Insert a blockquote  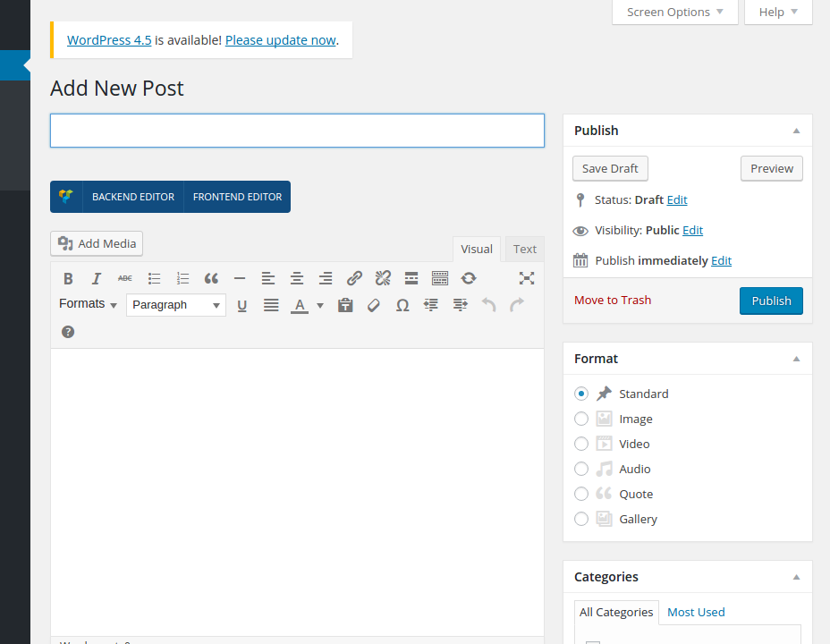(211, 278)
